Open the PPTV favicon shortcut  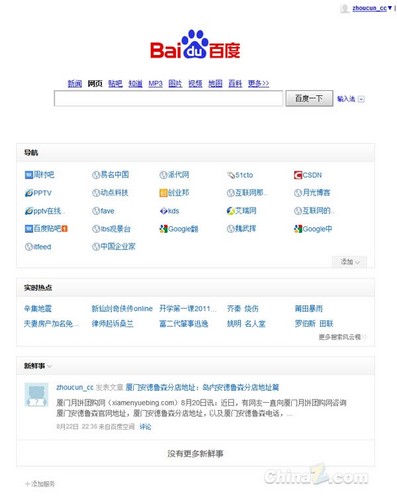click(x=29, y=193)
